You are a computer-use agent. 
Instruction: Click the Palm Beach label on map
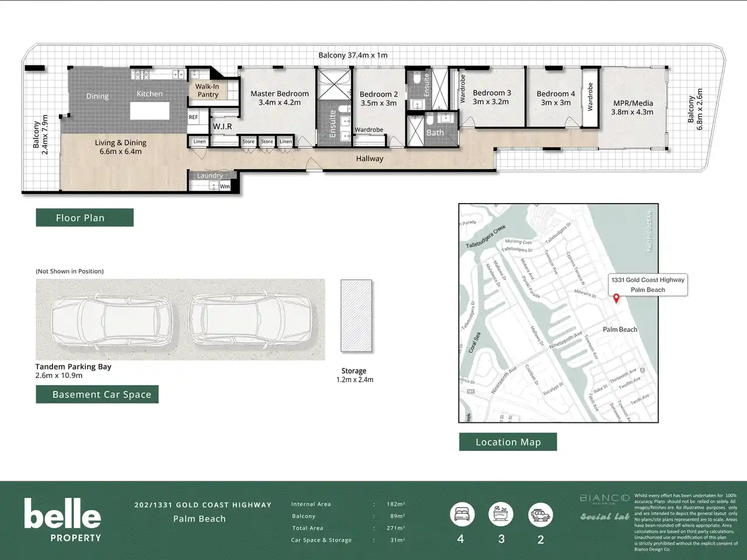(x=620, y=330)
